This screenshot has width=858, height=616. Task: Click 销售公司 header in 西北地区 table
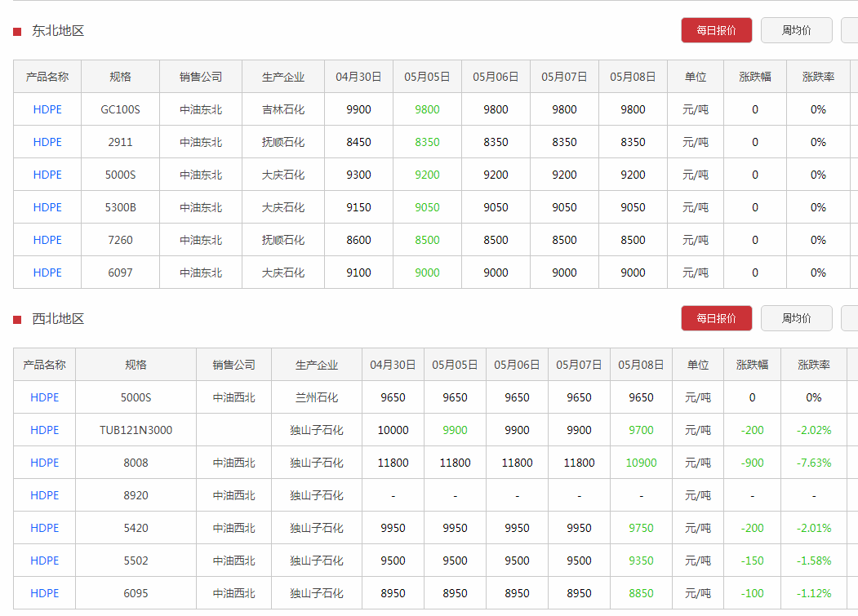(233, 365)
